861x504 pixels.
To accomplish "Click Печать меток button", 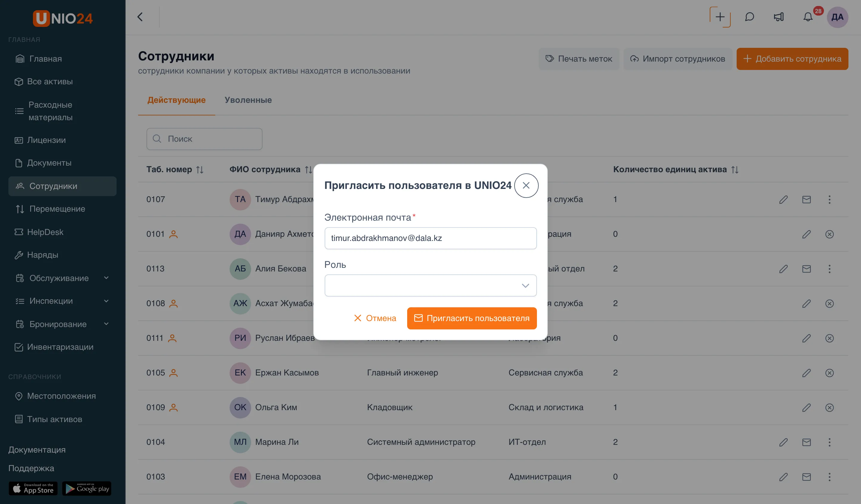I will click(579, 59).
